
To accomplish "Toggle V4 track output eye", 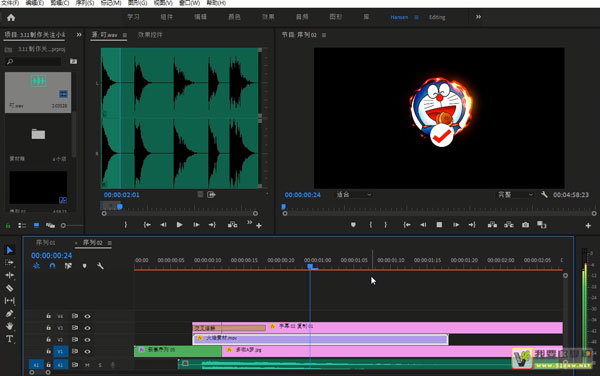I will click(x=88, y=316).
